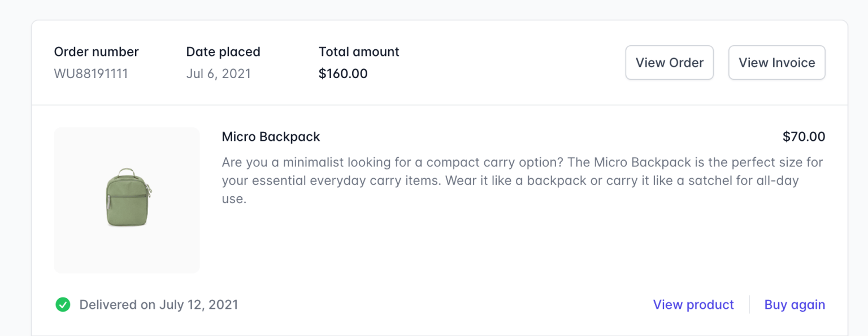Click order number WU88191111
Screen dimensions: 868x336
pyautogui.click(x=91, y=74)
